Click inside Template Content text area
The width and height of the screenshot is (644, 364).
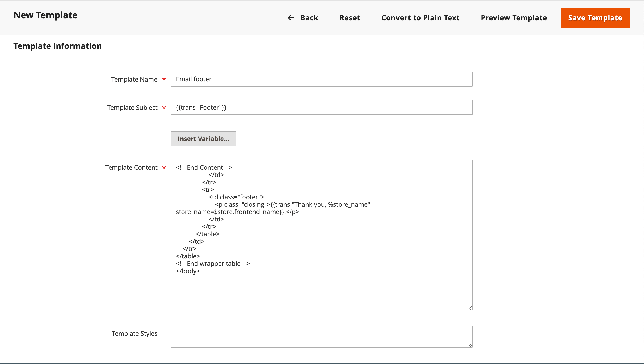pos(321,290)
